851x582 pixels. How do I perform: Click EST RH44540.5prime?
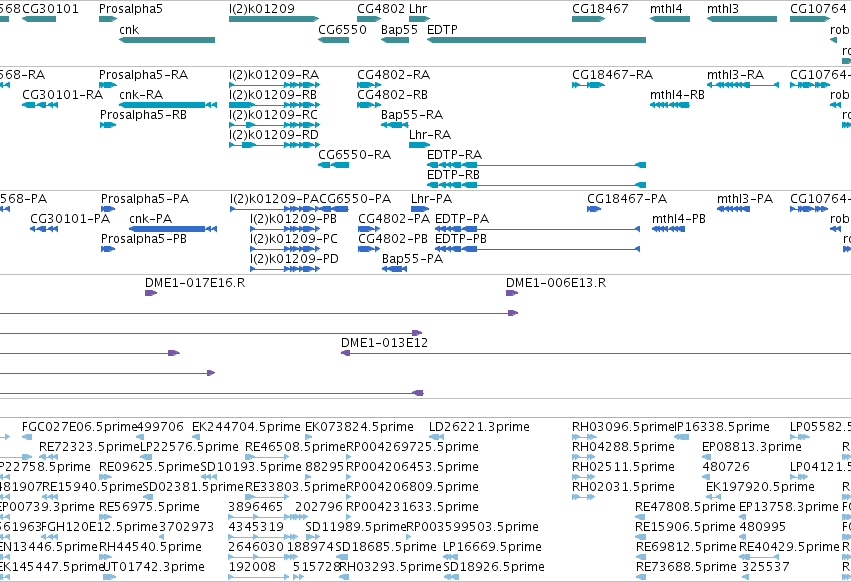[150, 547]
